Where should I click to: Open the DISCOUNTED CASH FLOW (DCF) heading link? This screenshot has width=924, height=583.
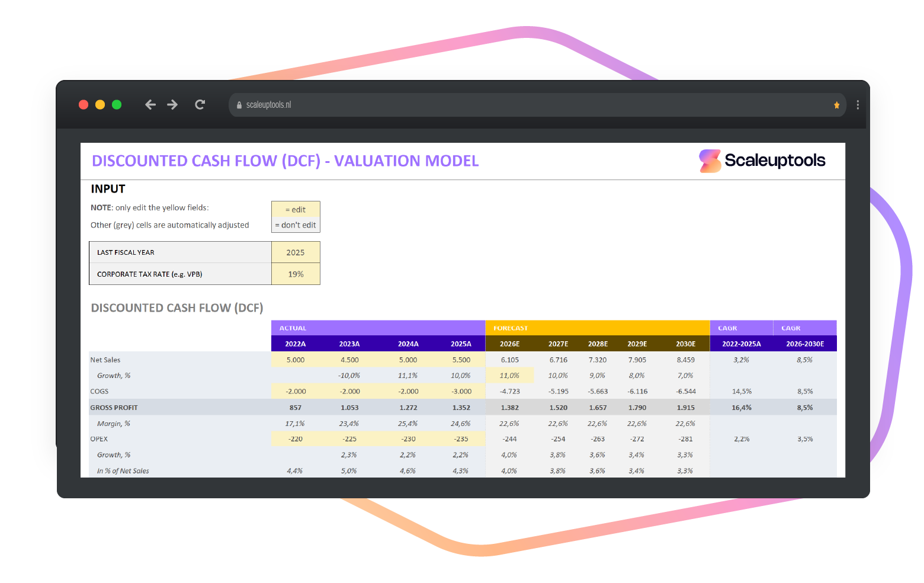click(177, 307)
